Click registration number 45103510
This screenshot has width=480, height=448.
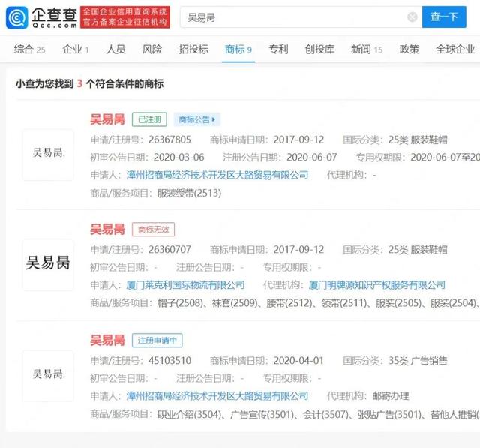tap(170, 361)
